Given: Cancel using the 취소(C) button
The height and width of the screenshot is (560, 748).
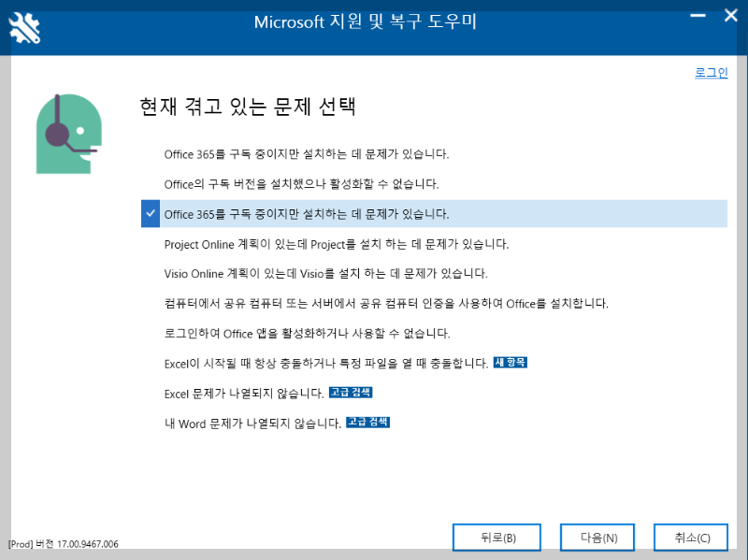Looking at the screenshot, I should (x=691, y=538).
